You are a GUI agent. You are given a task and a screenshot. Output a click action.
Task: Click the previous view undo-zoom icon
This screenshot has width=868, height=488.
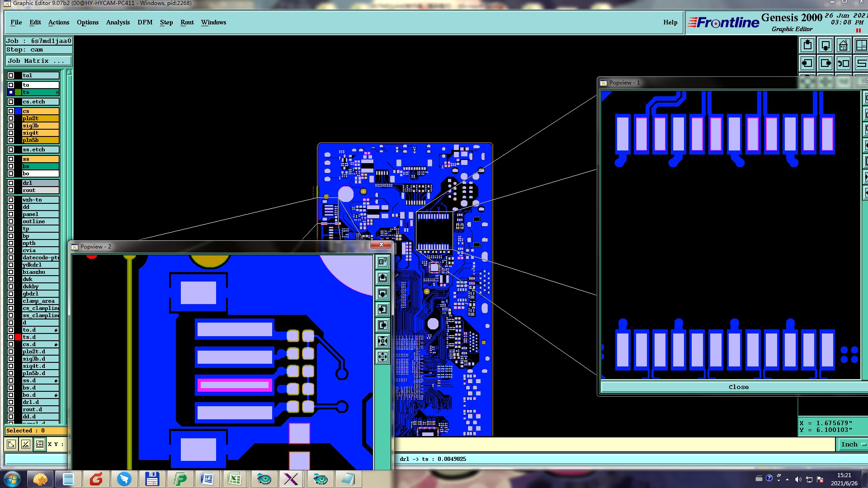point(843,63)
